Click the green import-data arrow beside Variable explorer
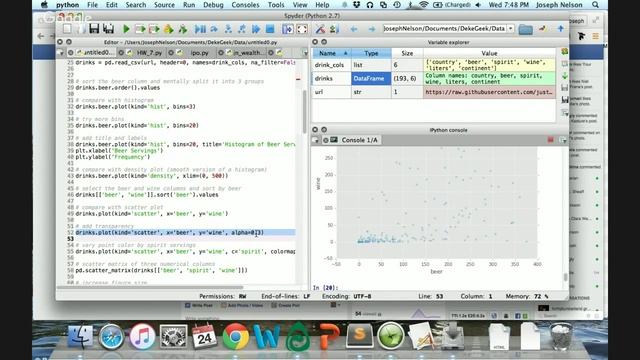The image size is (640, 360). click(x=565, y=76)
